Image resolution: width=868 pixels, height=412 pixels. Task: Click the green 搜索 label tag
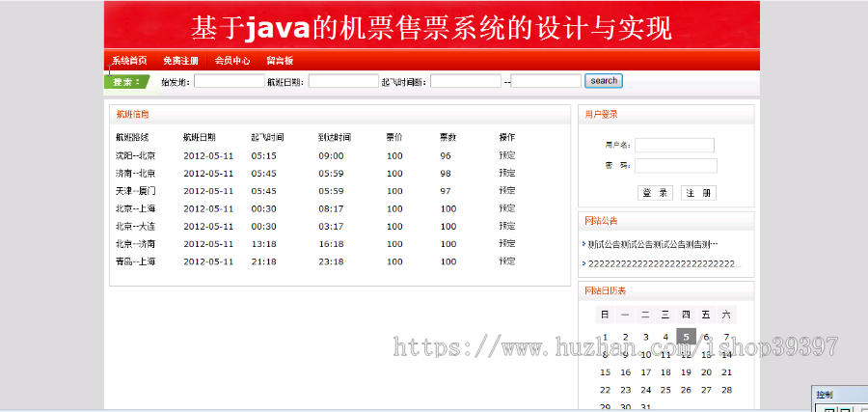126,82
